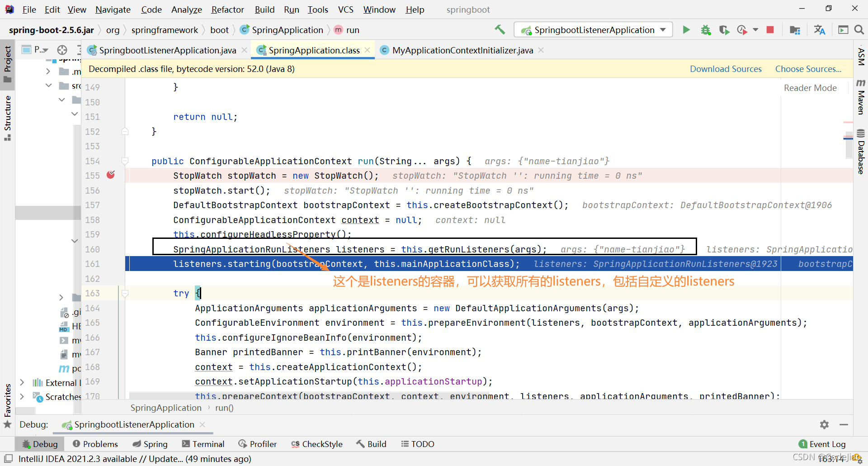Toggle the breakpoint on line 155
This screenshot has height=466, width=868.
coord(111,175)
